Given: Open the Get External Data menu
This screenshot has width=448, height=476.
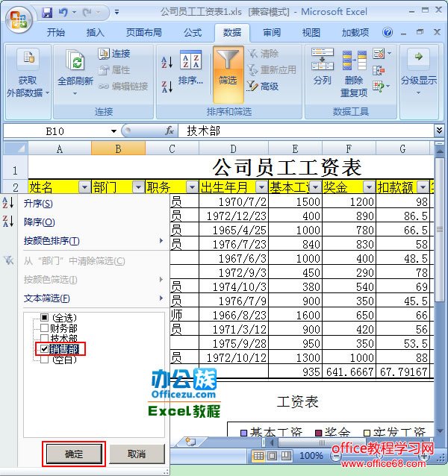Looking at the screenshot, I should point(28,73).
